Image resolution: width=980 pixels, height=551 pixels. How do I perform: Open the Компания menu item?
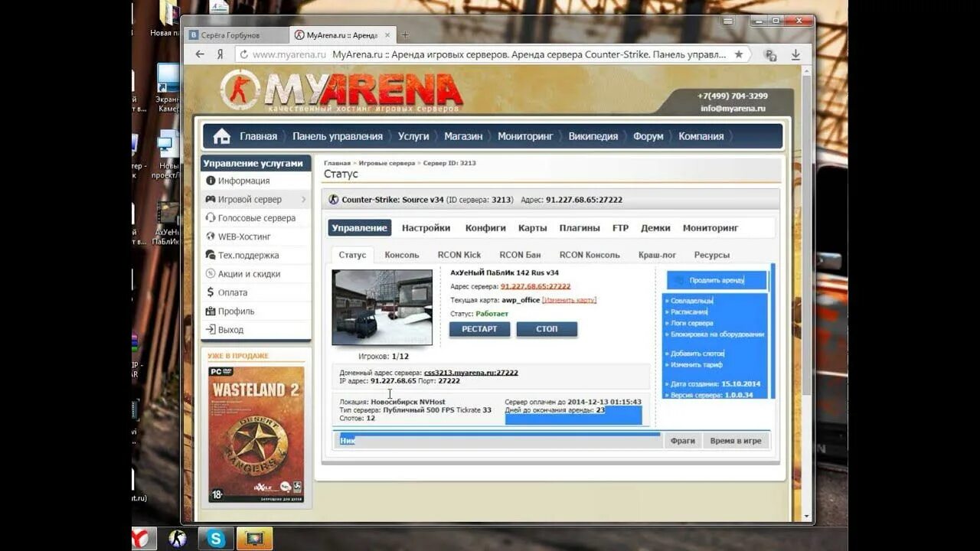point(701,136)
